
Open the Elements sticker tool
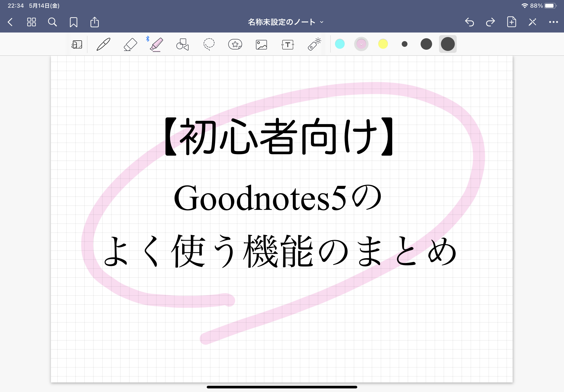[235, 44]
